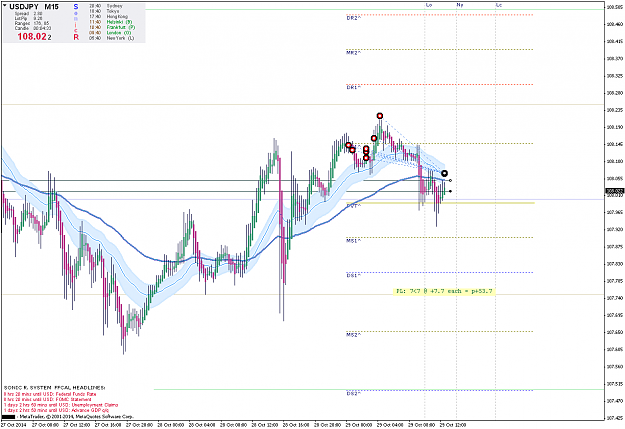Select the DS1 pivot level label

[x=353, y=276]
